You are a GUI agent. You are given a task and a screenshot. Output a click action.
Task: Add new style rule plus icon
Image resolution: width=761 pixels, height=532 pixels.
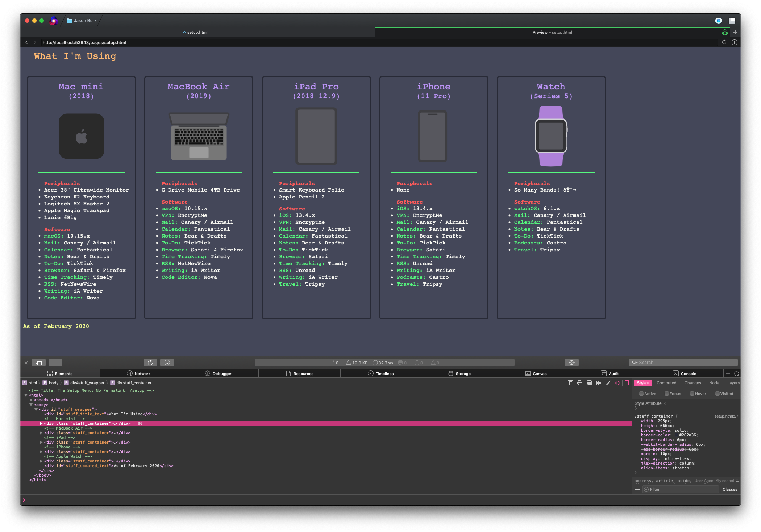(x=637, y=489)
